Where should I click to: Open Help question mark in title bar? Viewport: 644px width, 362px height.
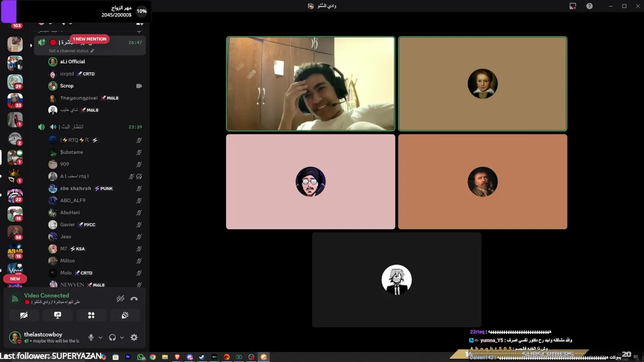[589, 6]
